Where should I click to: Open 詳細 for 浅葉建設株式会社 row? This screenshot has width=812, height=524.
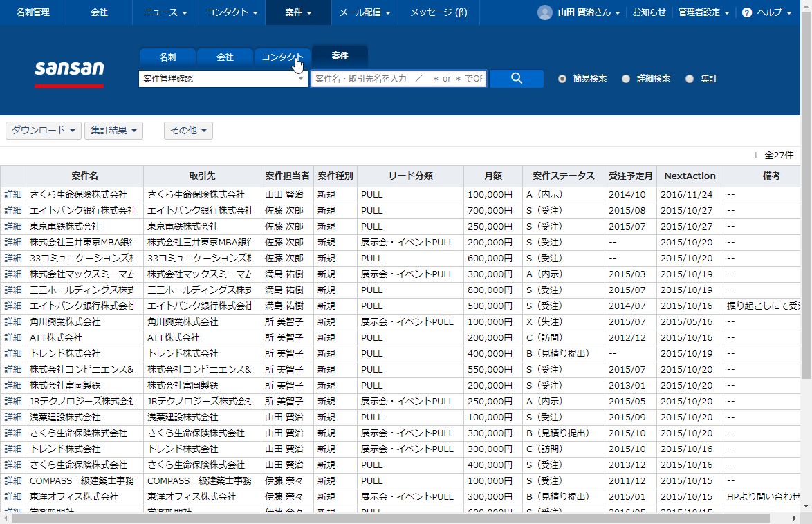tap(13, 418)
